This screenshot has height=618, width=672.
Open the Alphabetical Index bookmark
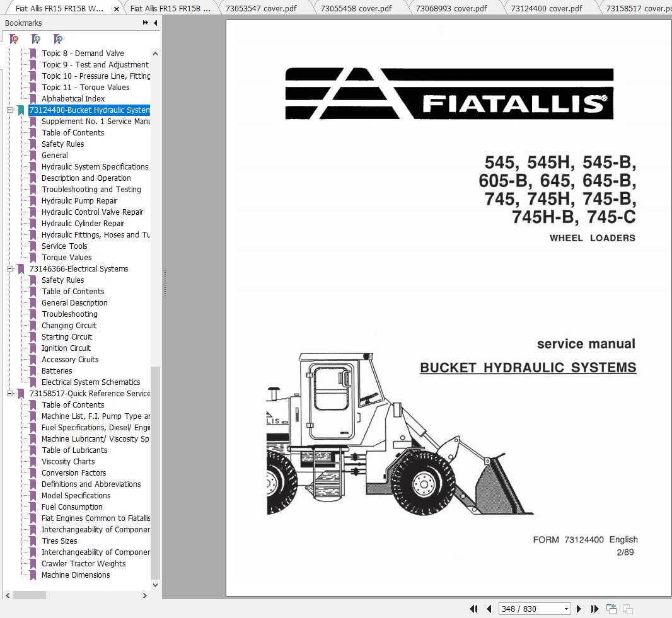73,98
